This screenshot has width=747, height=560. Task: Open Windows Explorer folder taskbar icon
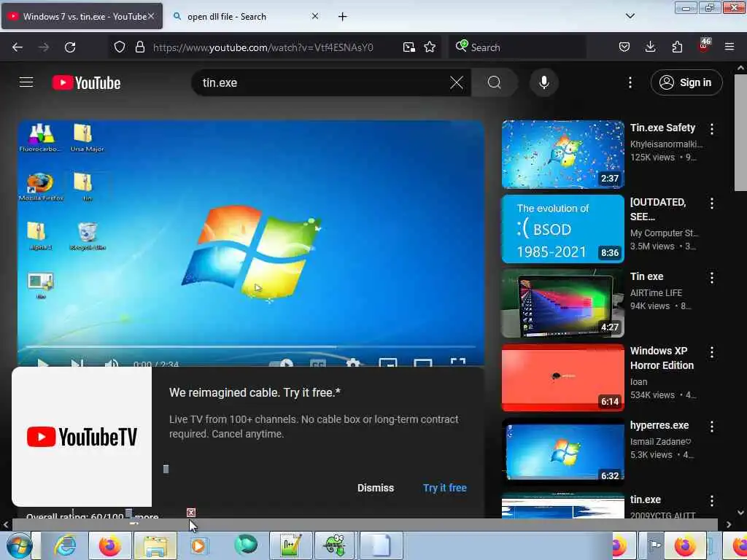coord(155,545)
